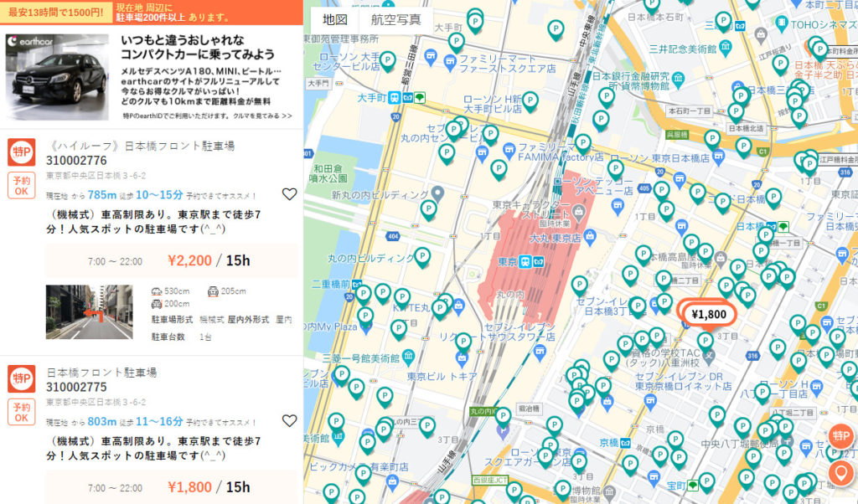Click the 200cm vehicle width spec
The width and height of the screenshot is (858, 504).
170,304
